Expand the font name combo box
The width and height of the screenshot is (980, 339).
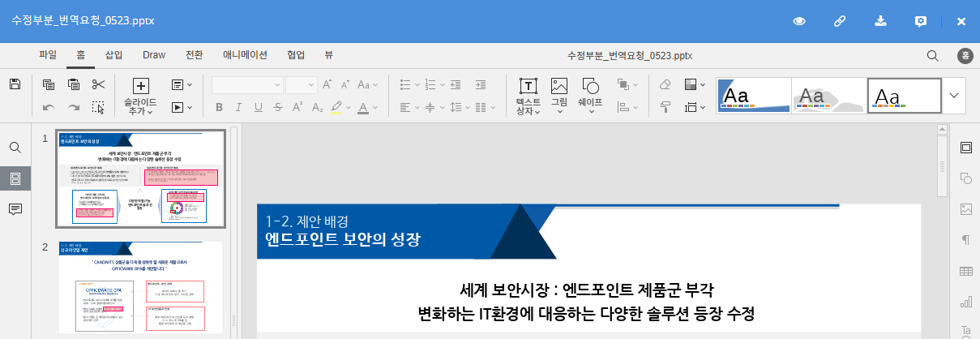point(277,84)
